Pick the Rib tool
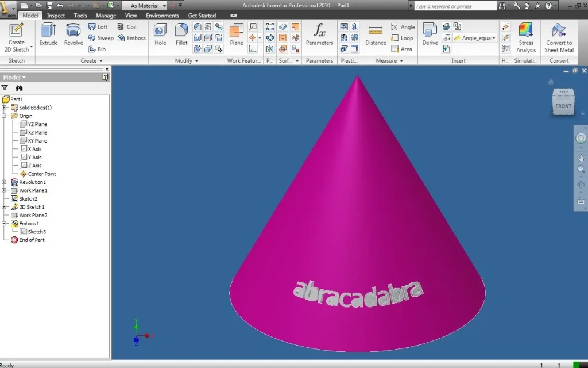This screenshot has height=368, width=588. (96, 49)
